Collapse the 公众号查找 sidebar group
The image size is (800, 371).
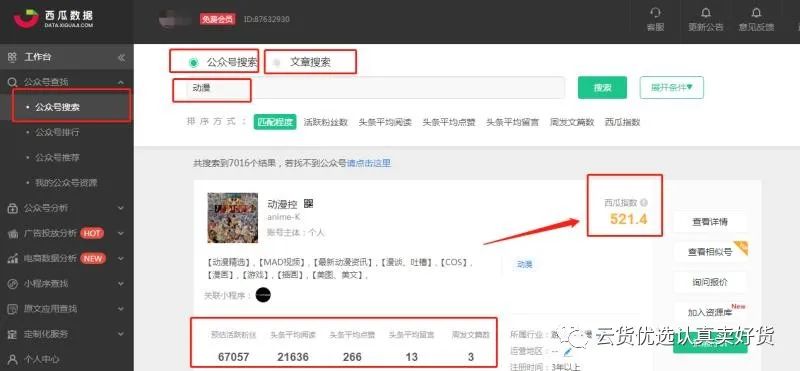(121, 82)
